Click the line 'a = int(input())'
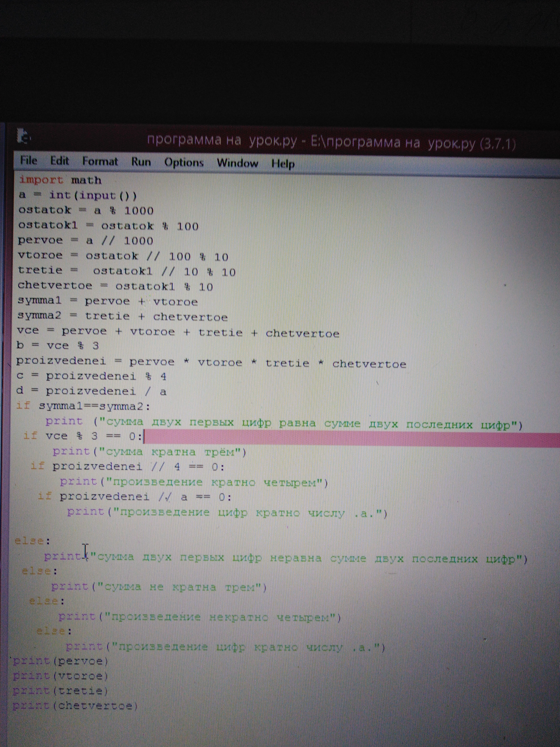 [78, 195]
